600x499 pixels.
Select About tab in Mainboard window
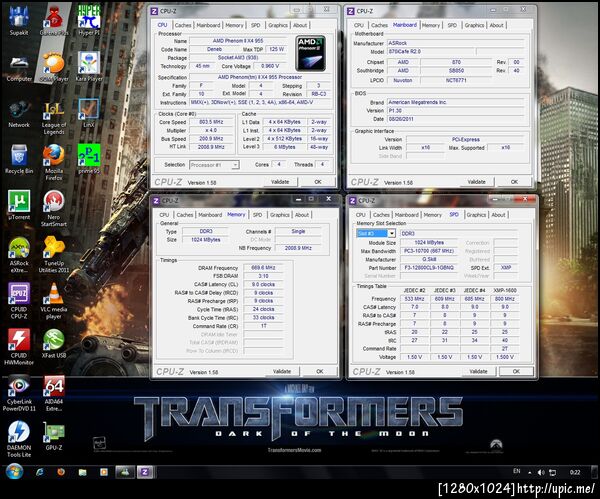click(x=497, y=25)
